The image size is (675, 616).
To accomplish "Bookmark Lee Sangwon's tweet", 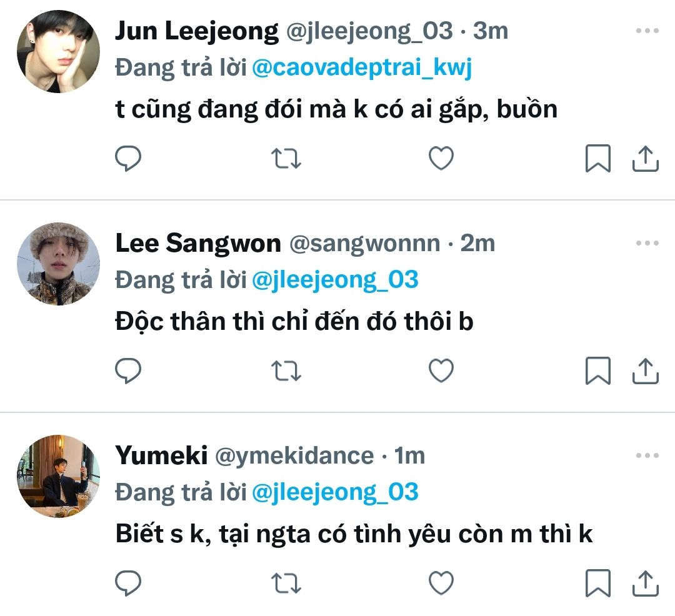I will pos(597,371).
